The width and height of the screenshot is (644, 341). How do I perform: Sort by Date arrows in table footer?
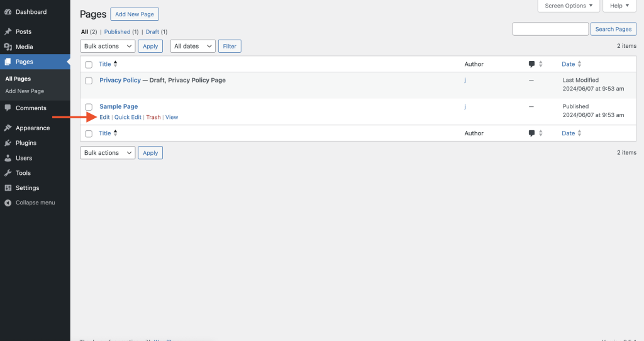(x=579, y=133)
